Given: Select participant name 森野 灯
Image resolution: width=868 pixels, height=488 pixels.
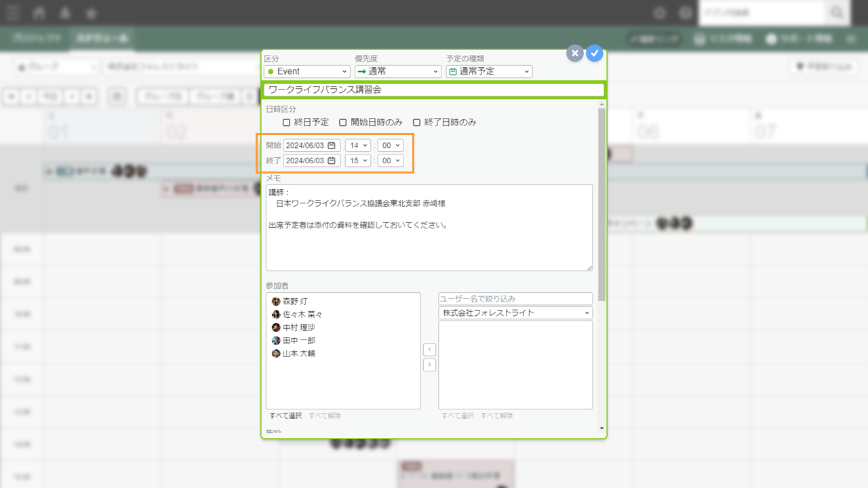Looking at the screenshot, I should pos(295,302).
